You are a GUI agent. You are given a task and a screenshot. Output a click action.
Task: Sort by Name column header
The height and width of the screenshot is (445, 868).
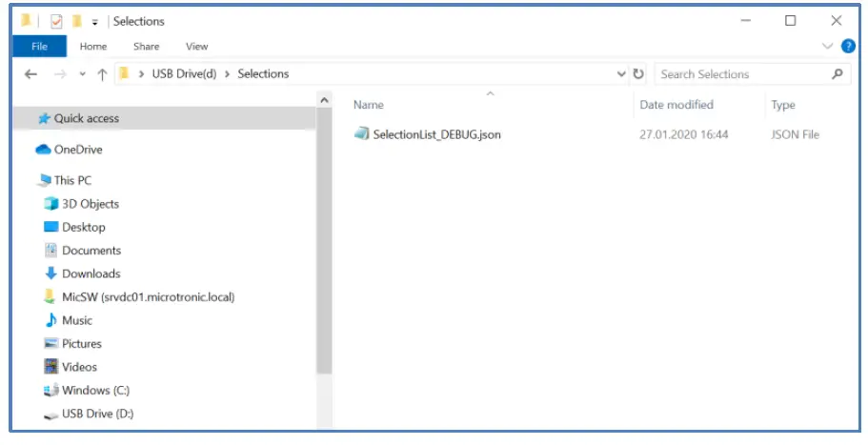click(x=369, y=105)
